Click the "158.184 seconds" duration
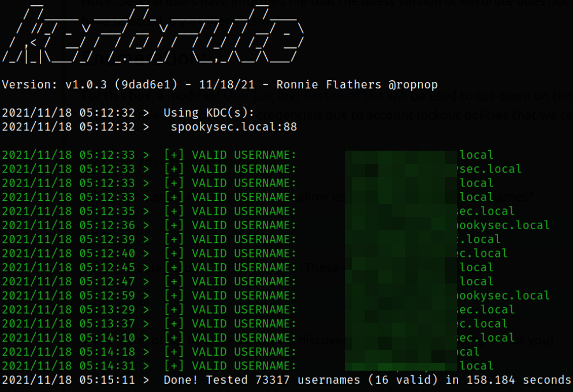573x392 pixels. [x=519, y=380]
